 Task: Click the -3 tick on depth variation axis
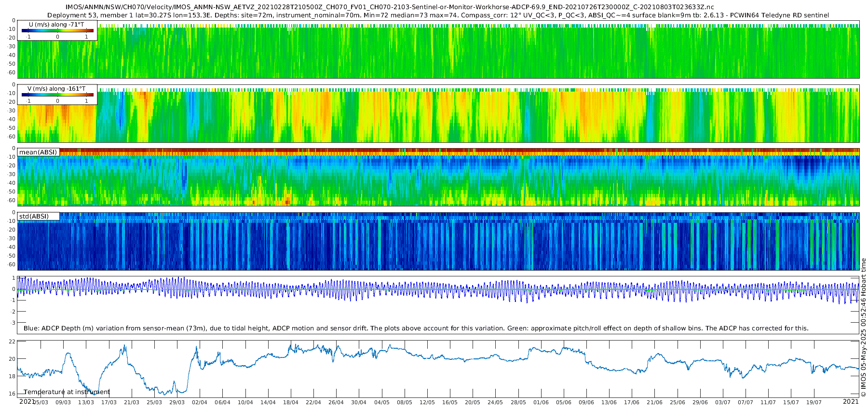13,323
